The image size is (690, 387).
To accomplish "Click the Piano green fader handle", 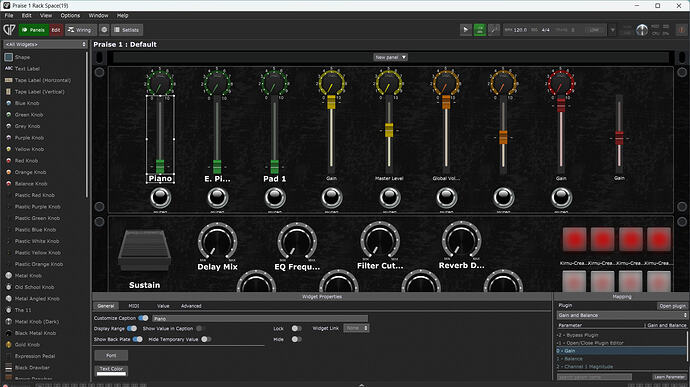I will tap(160, 166).
